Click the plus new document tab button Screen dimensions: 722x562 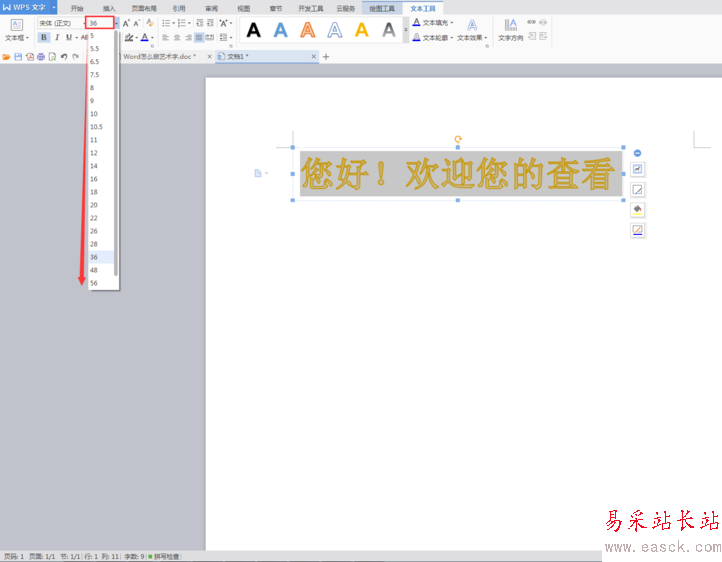coord(326,57)
